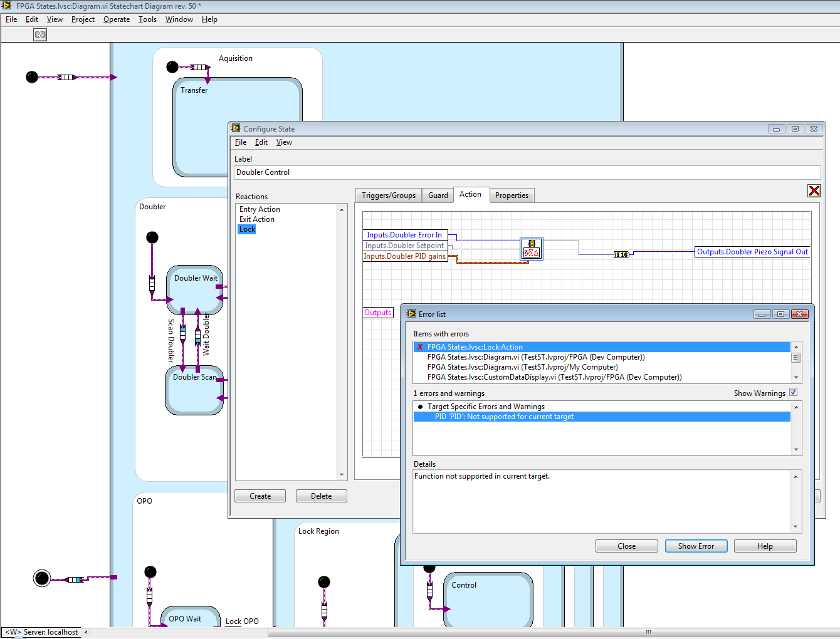Viewport: 840px width, 639px height.
Task: Select initial pseudostate in Doubler region
Action: [x=152, y=237]
